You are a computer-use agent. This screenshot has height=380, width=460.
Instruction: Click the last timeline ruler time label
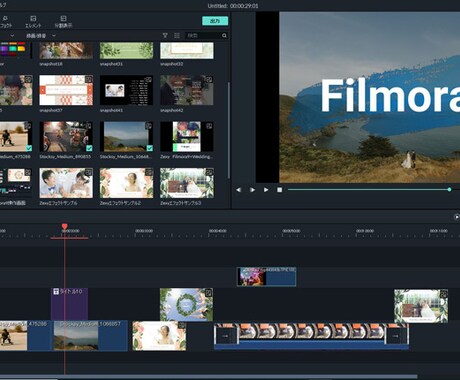click(x=438, y=231)
